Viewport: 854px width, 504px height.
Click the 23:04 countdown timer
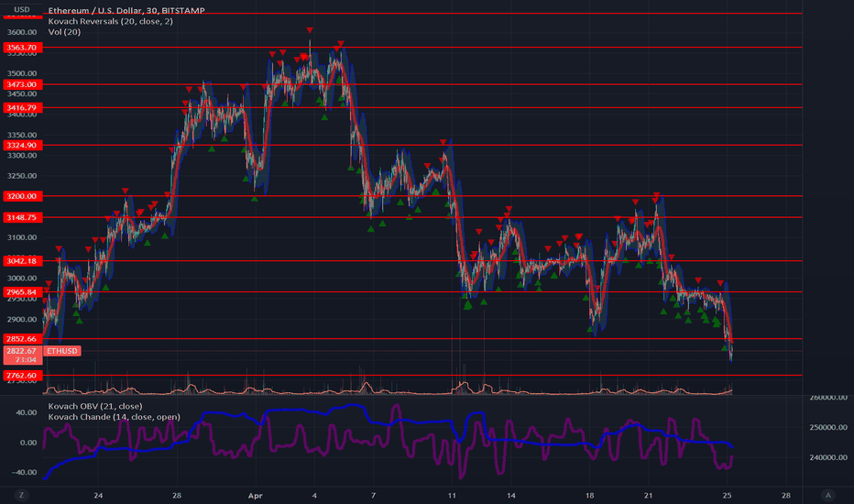coord(26,359)
